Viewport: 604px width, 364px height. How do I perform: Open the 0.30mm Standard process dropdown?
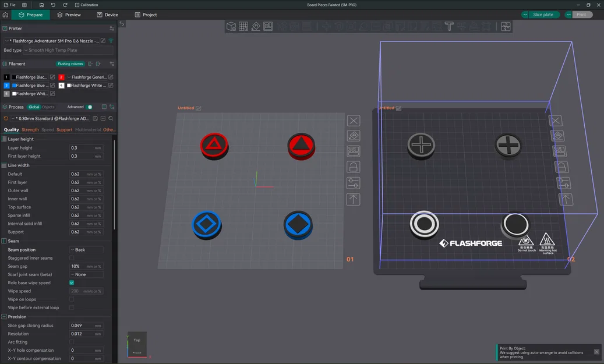(50, 119)
